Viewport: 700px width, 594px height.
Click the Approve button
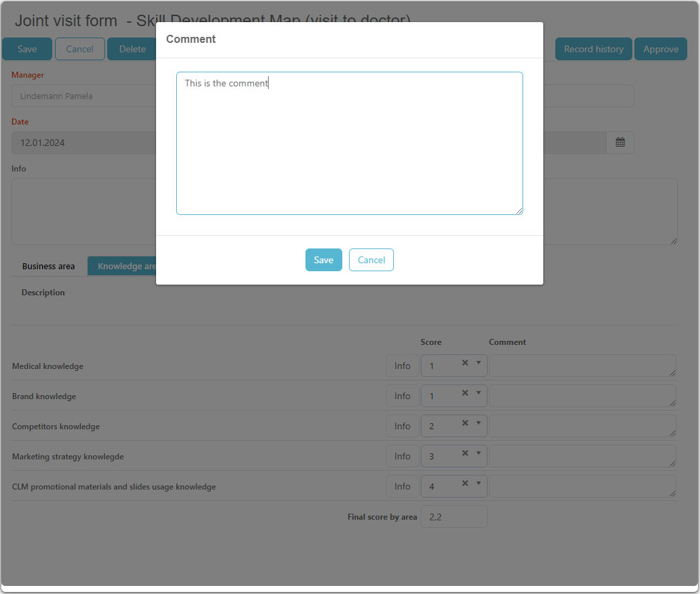click(660, 49)
